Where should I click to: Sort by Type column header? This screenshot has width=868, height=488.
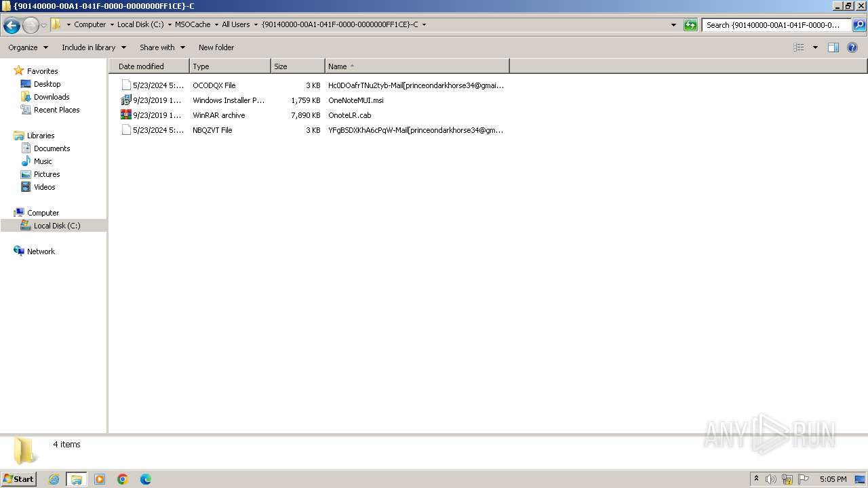pyautogui.click(x=230, y=66)
